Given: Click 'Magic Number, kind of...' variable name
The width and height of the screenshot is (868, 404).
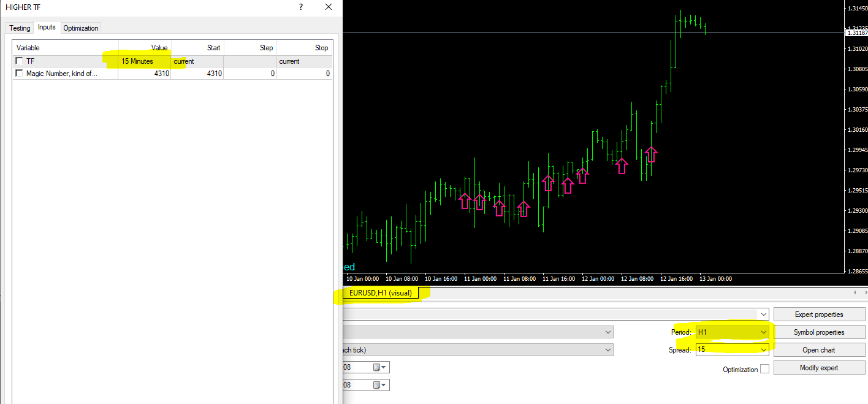Looking at the screenshot, I should pyautogui.click(x=62, y=74).
